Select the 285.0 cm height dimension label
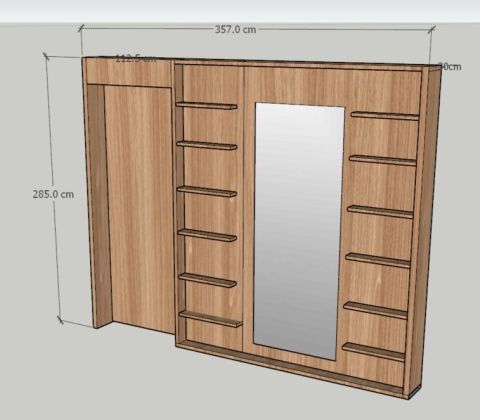 tap(53, 194)
